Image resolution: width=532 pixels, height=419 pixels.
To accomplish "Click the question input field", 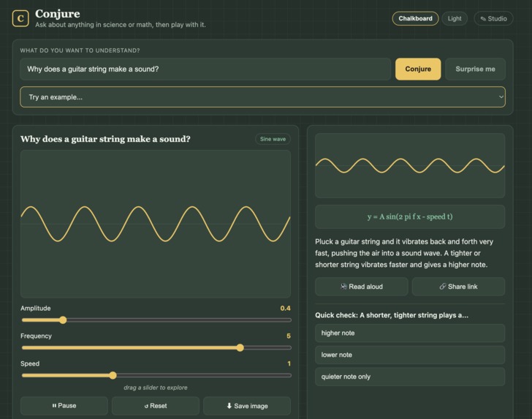I will click(x=205, y=69).
